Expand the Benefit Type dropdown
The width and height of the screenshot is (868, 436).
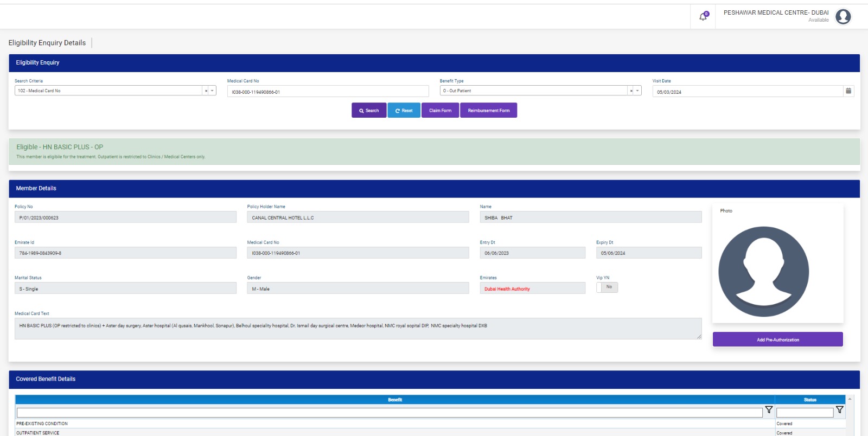(x=637, y=91)
